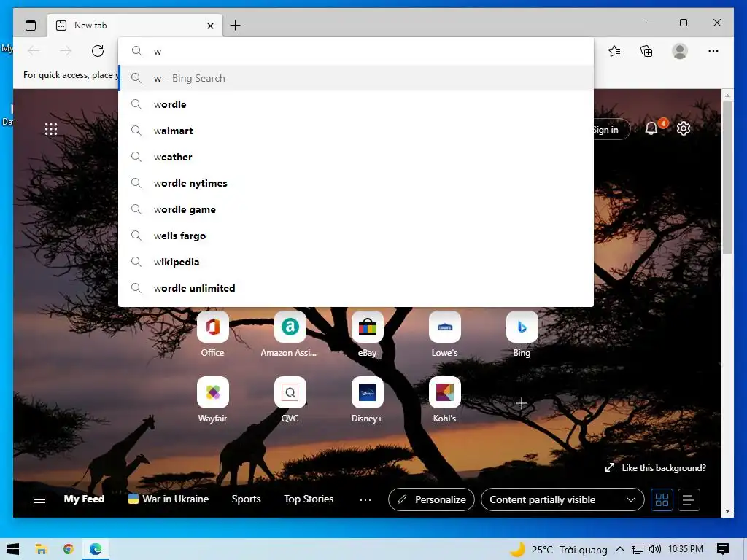Select the 'wordle unlimited' suggestion
This screenshot has height=560, width=747.
click(356, 287)
